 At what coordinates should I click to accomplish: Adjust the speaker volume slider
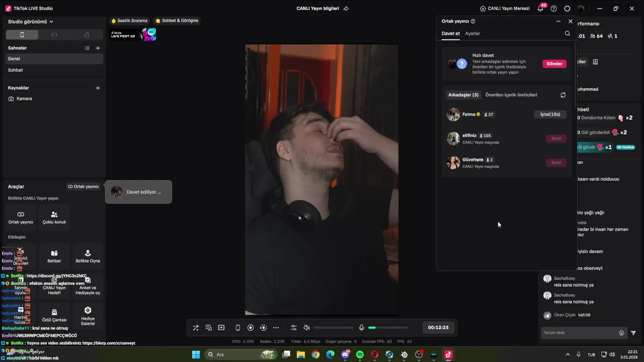coord(333,328)
